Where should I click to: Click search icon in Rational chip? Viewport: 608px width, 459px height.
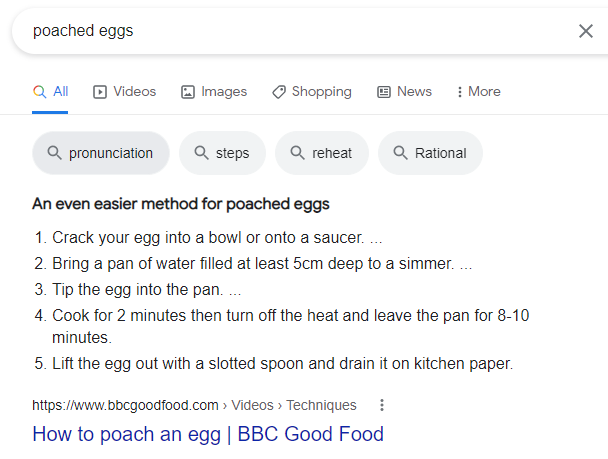(400, 153)
